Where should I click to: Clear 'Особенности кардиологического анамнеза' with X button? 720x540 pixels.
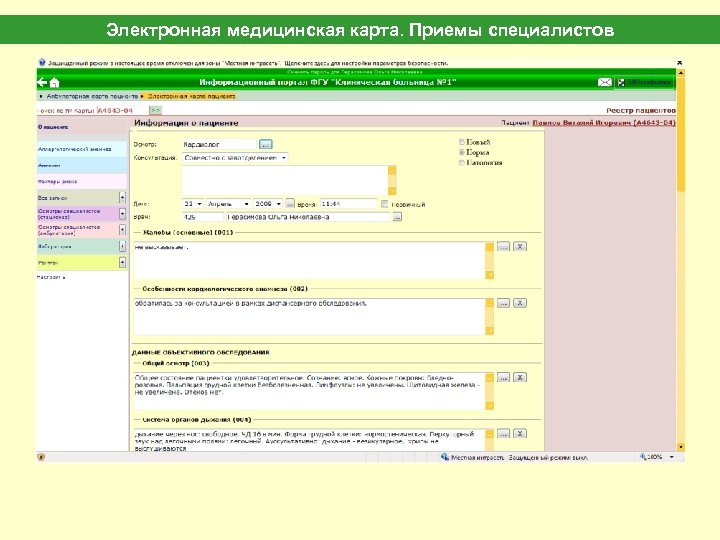click(520, 303)
